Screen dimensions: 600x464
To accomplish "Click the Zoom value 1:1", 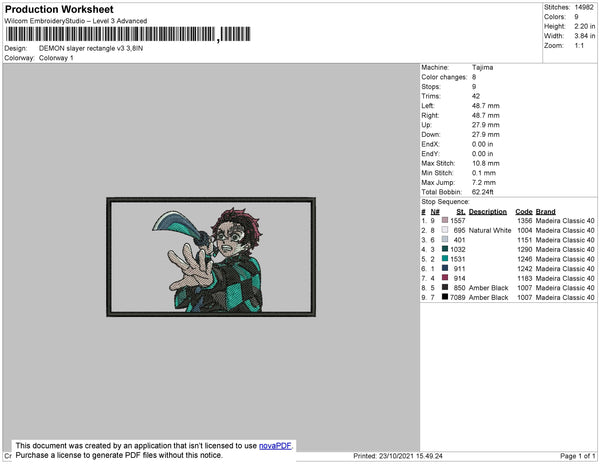I will click(x=579, y=46).
